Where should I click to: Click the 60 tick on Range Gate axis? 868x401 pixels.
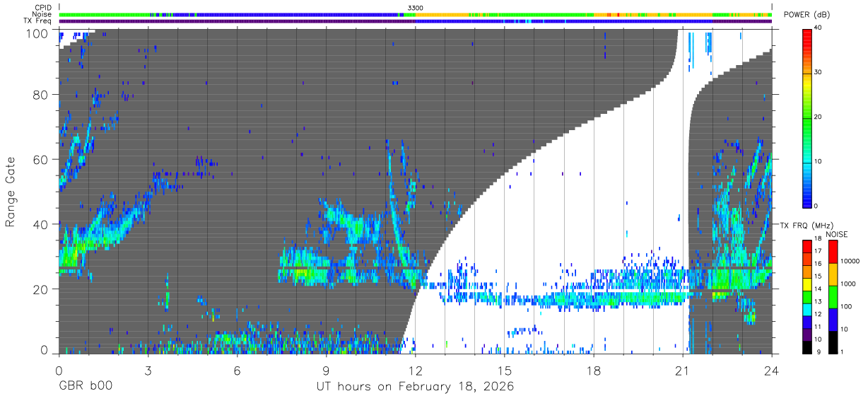pos(41,160)
